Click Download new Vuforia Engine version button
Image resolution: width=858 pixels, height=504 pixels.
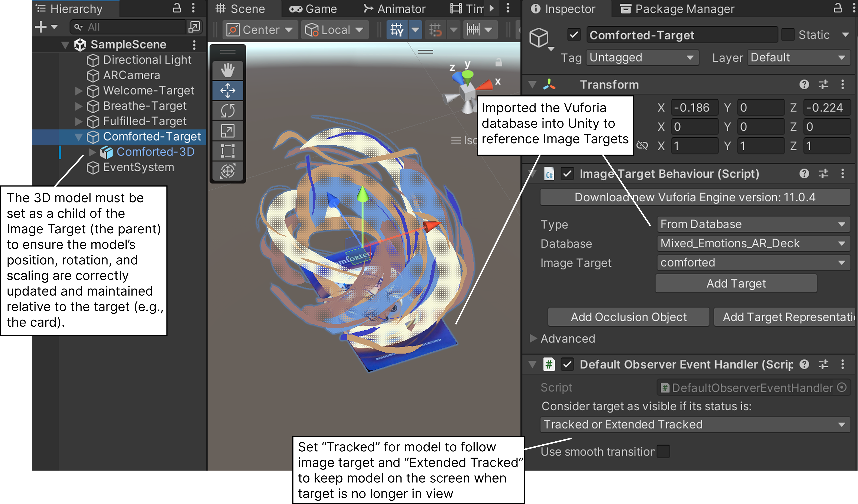tap(695, 197)
